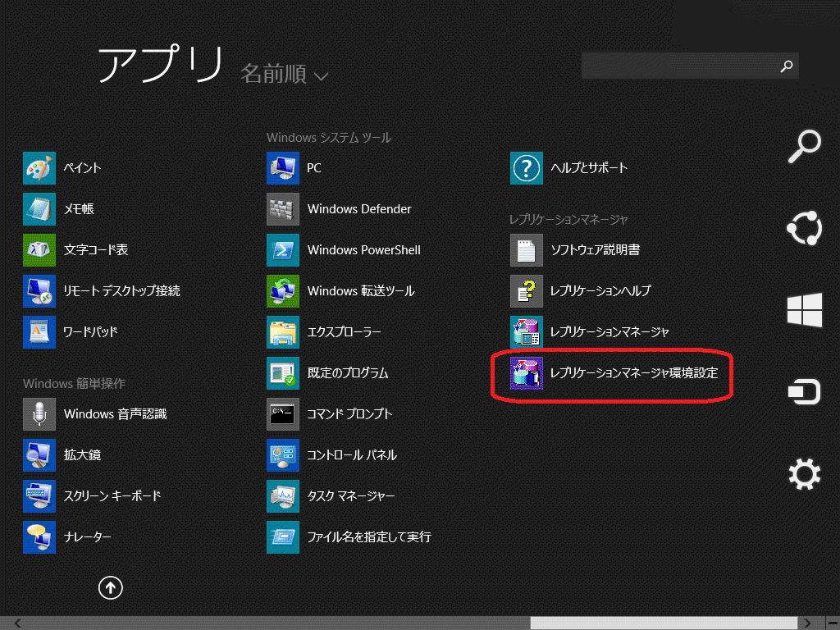Viewport: 840px width, 630px height.
Task: Click the ヘルプとサポート text label
Action: pyautogui.click(x=589, y=168)
